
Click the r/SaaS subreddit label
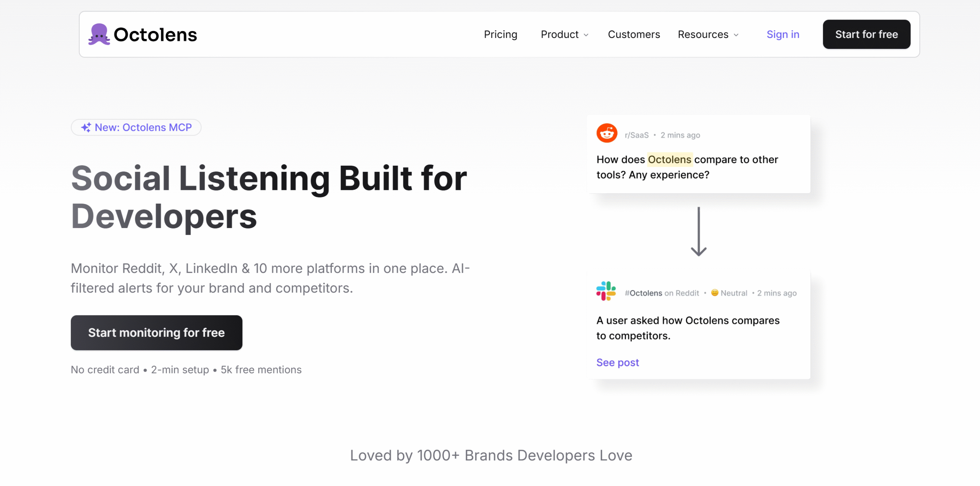(637, 135)
